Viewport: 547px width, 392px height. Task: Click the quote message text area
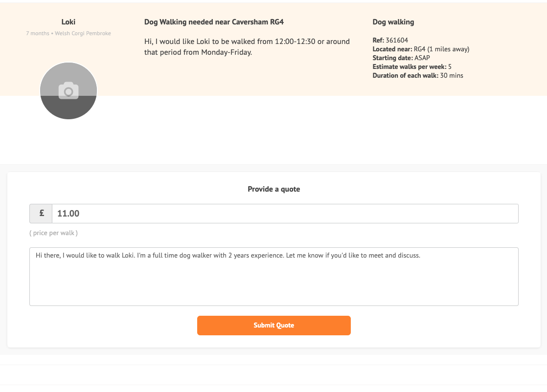[274, 277]
